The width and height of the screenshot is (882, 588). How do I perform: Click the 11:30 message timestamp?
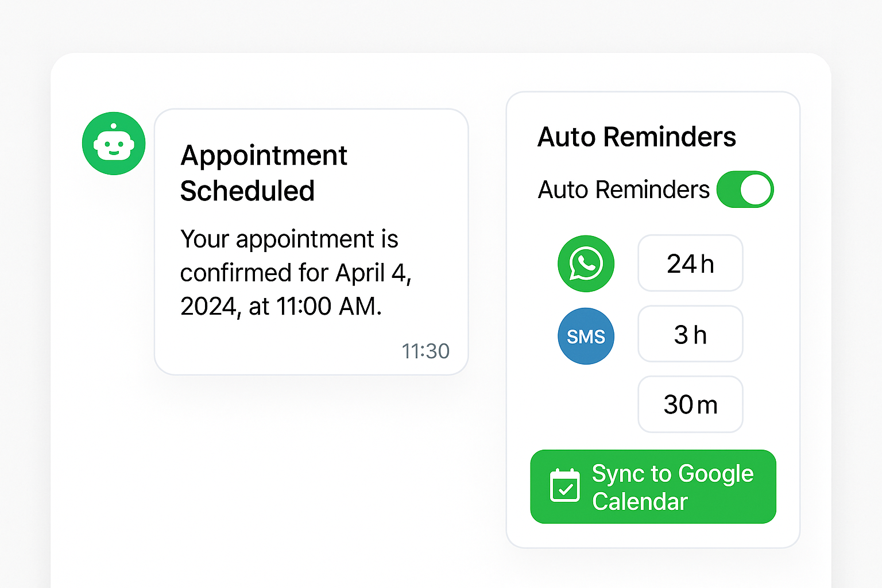[x=425, y=351]
